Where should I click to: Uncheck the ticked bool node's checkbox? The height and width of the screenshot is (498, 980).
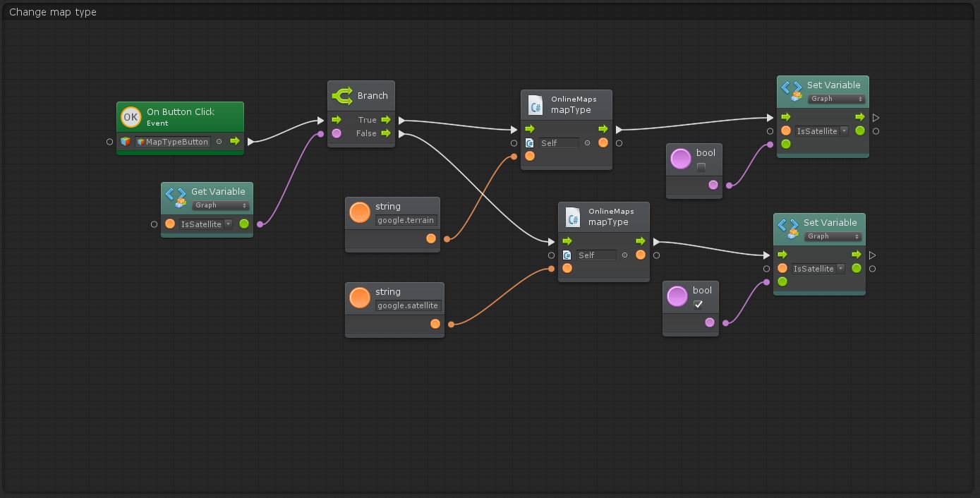(x=698, y=305)
